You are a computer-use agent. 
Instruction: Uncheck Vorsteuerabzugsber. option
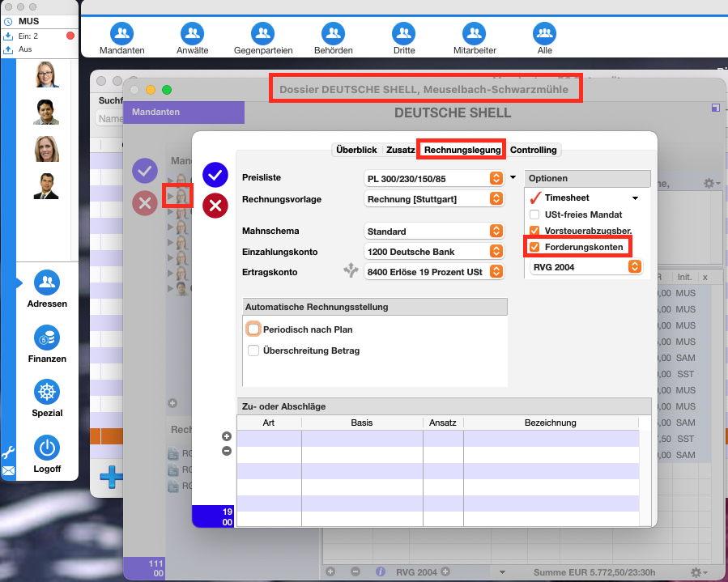[x=534, y=231]
